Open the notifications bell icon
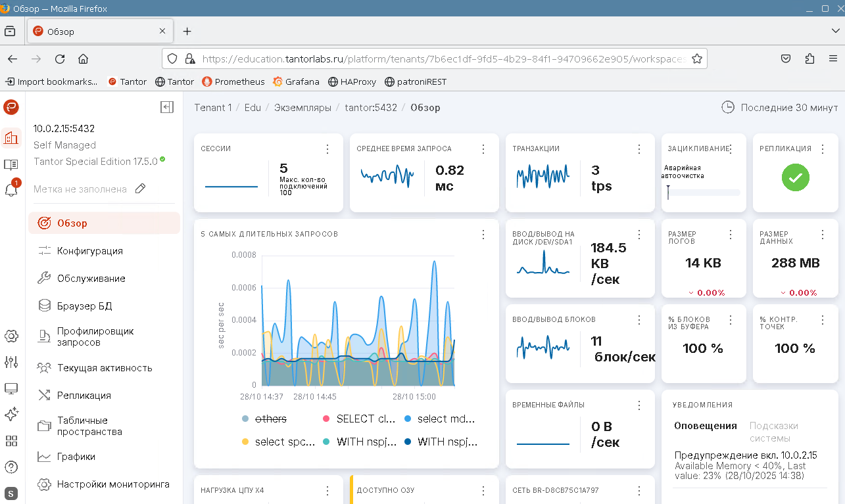Screen dimensions: 845x504 [x=11, y=190]
